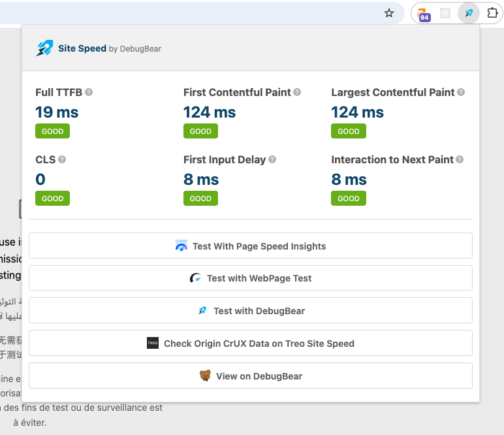The image size is (504, 435).
Task: Click GOOD badge under Full TTFB
Action: (x=52, y=131)
